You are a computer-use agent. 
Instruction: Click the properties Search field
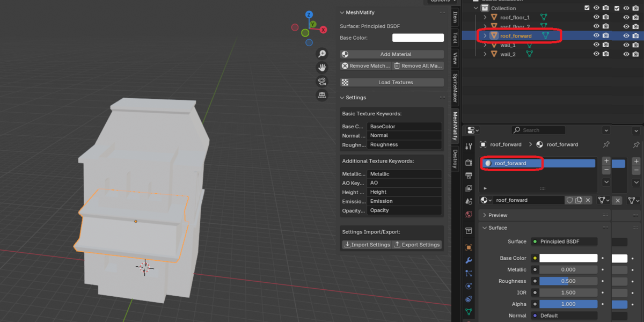[x=538, y=130]
